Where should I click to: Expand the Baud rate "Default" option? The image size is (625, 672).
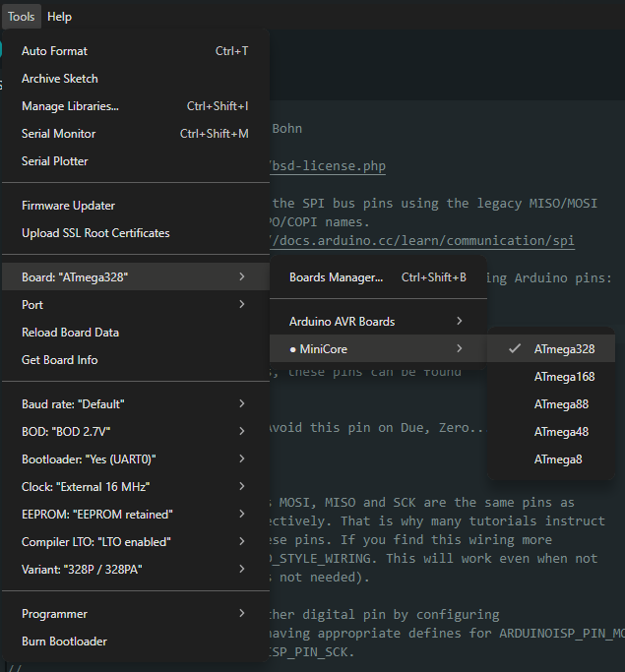136,403
